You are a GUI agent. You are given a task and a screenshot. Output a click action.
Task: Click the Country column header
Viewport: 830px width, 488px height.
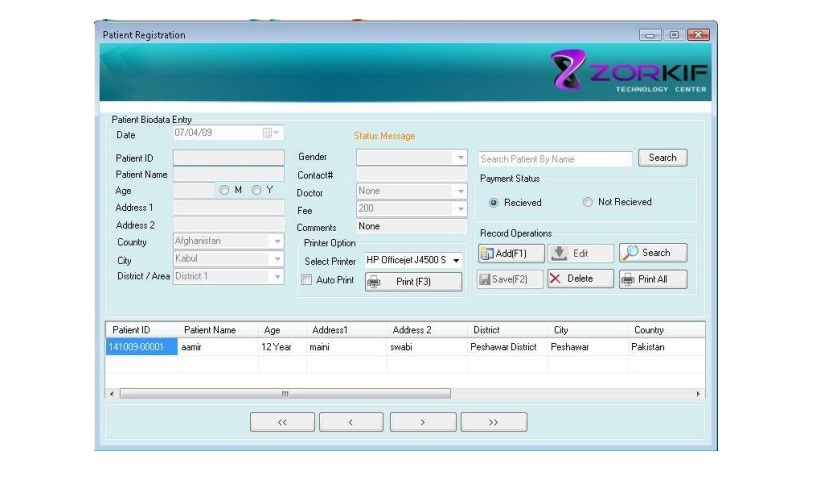pyautogui.click(x=666, y=330)
